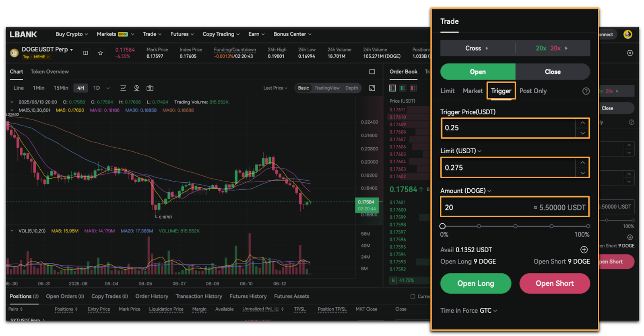The width and height of the screenshot is (644, 336).
Task: Select the Market order type tab
Action: [473, 91]
